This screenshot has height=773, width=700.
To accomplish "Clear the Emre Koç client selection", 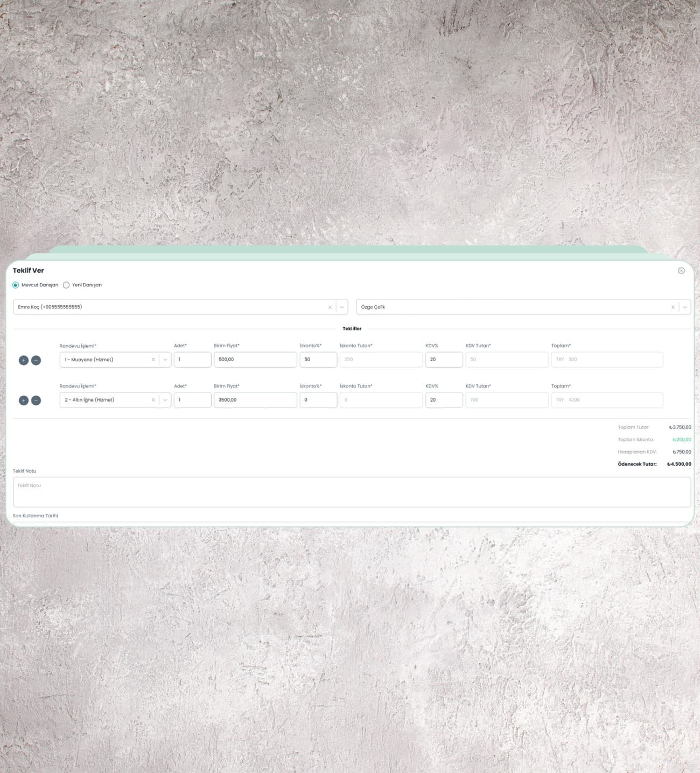I will tap(330, 307).
